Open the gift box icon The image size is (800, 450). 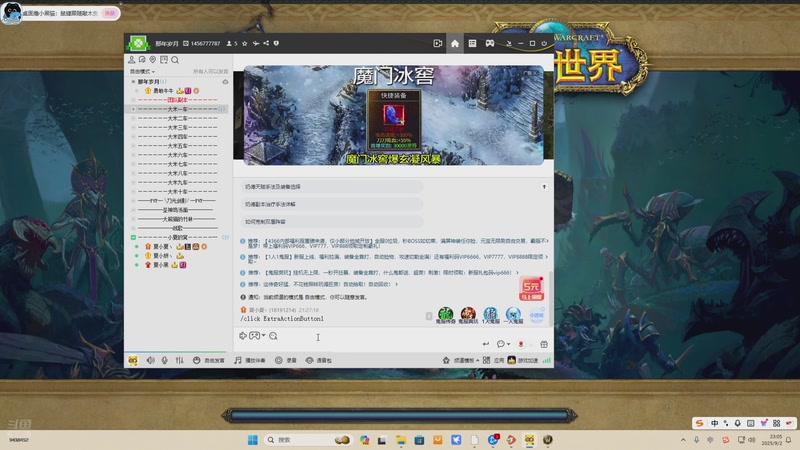[544, 344]
